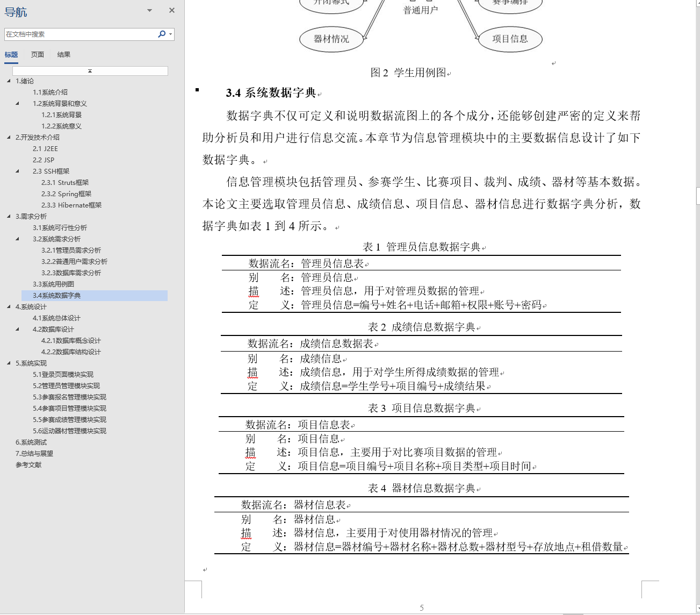
Task: Click the jump-to-top arrow above the heading list
Action: coord(90,70)
